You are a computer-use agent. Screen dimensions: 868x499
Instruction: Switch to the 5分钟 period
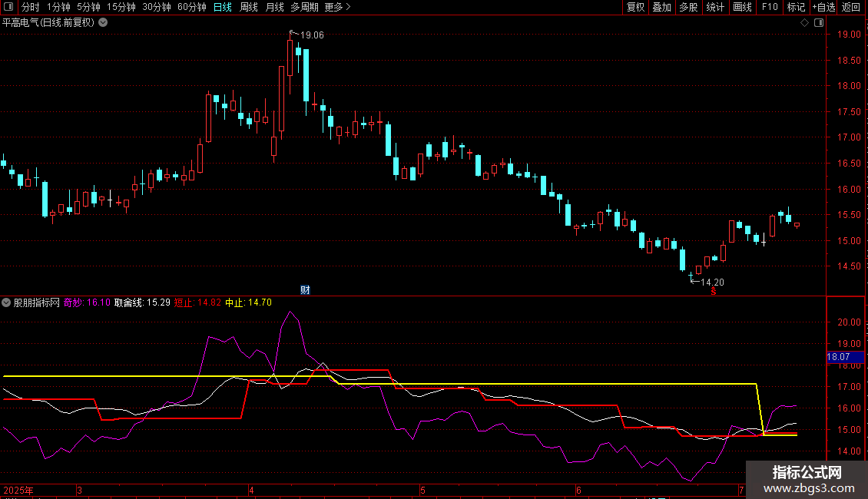88,7
